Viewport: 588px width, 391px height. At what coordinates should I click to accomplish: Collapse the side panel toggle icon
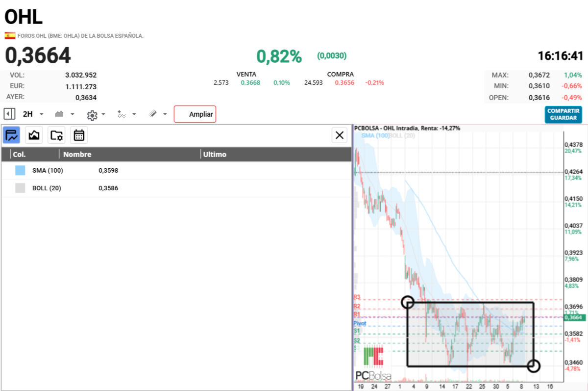click(x=9, y=114)
